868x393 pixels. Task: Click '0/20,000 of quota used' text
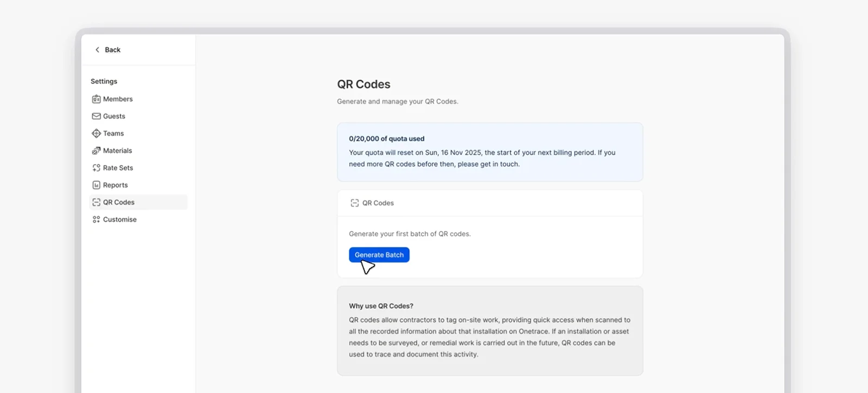387,139
